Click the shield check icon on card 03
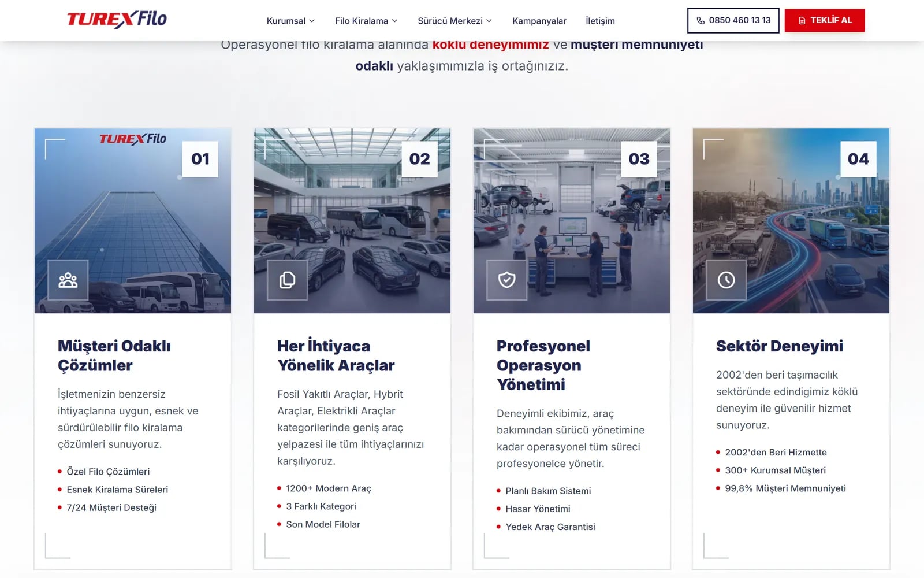Image resolution: width=924 pixels, height=578 pixels. [507, 280]
